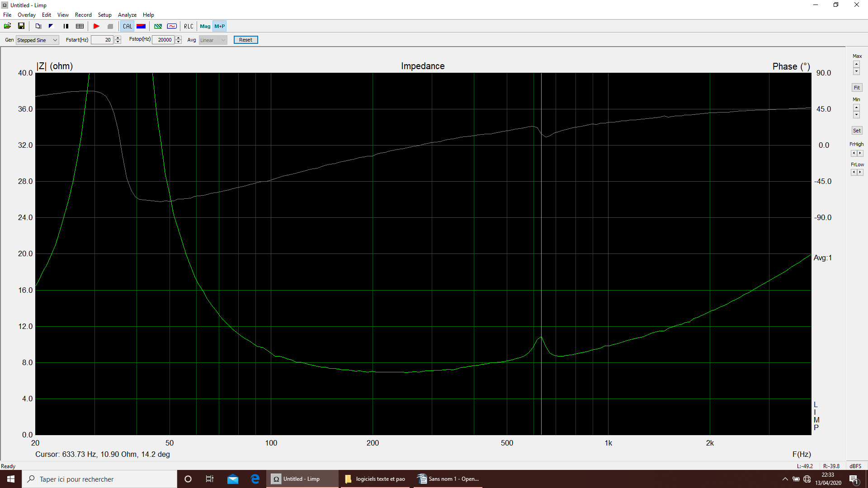
Task: Decrease Fstop value with down arrow
Action: click(x=179, y=42)
